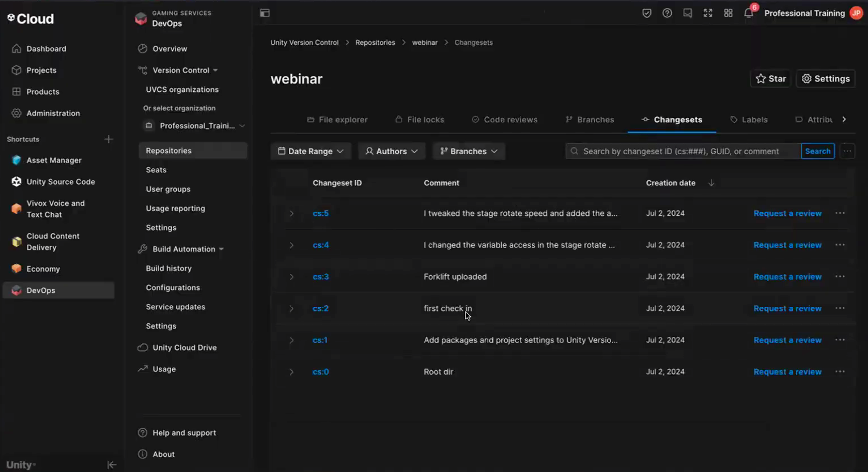
Task: Open the JP user avatar menu
Action: point(856,13)
